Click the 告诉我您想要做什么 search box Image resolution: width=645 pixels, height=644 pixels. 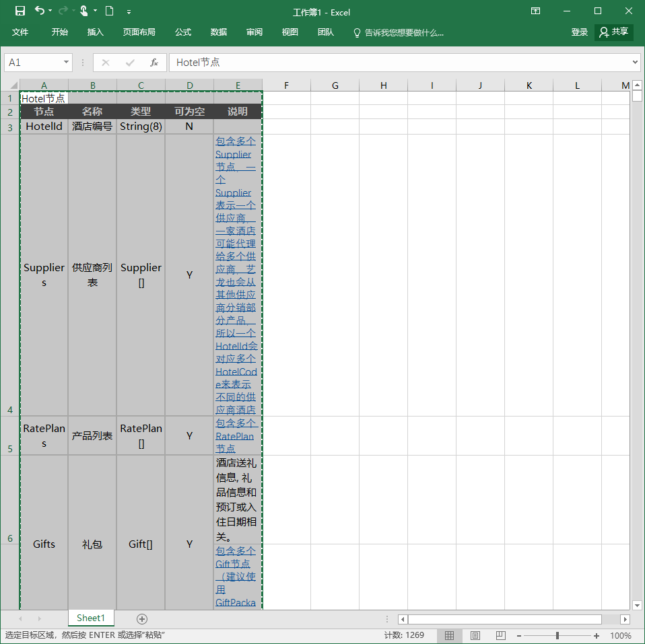tap(399, 32)
